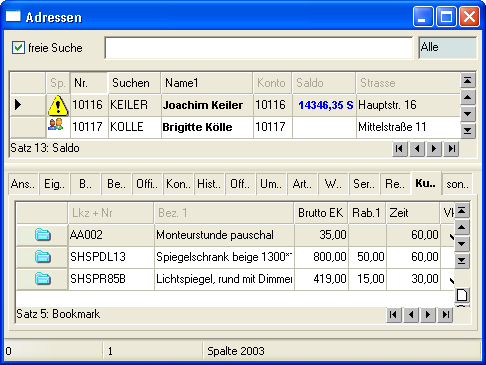
Task: Click the articles grid scroll down arrow
Action: tap(462, 244)
